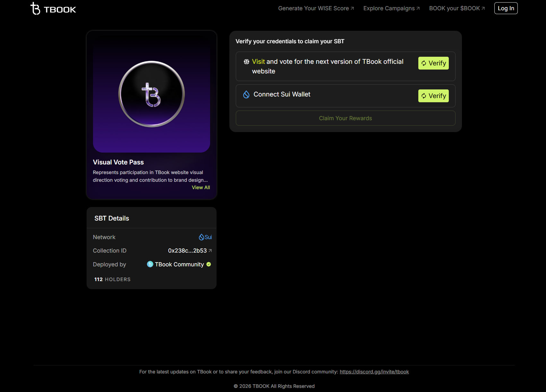
Task: Expand description with View All
Action: coord(201,188)
